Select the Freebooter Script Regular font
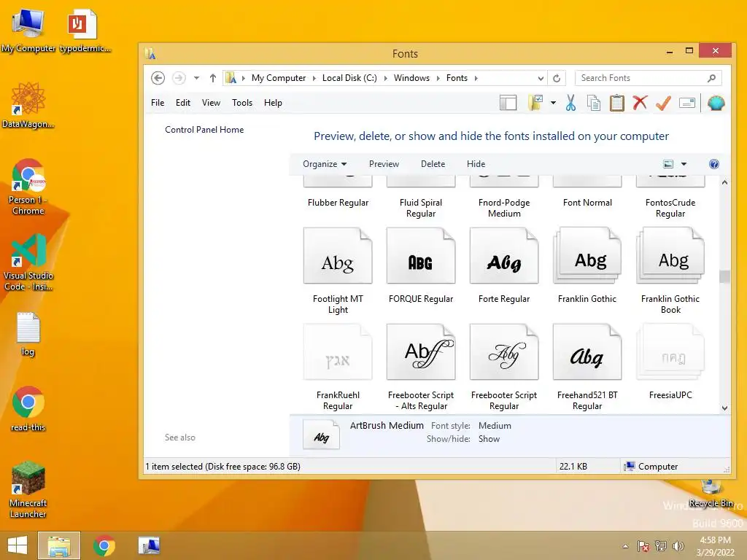This screenshot has width=747, height=560. point(504,367)
